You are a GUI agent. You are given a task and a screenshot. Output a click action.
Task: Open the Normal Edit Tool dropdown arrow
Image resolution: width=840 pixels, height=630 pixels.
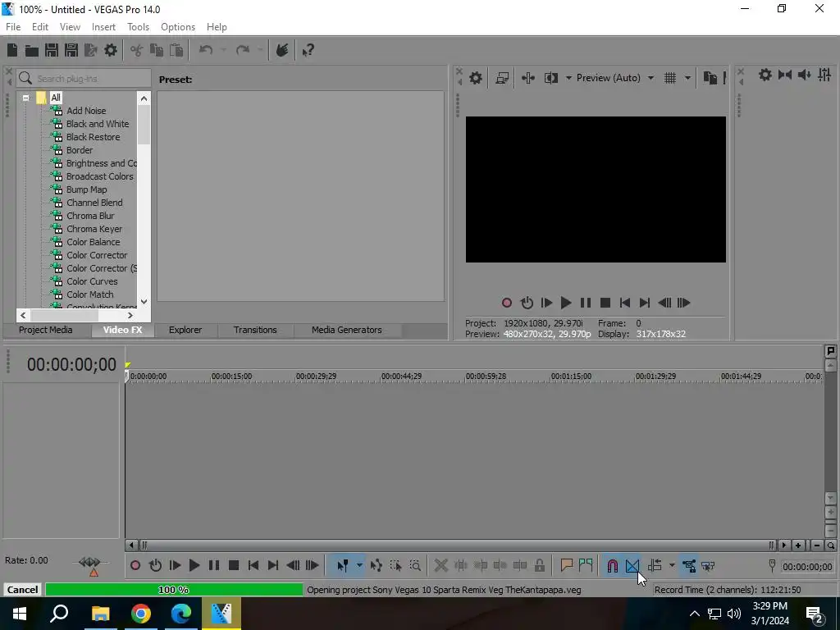359,566
